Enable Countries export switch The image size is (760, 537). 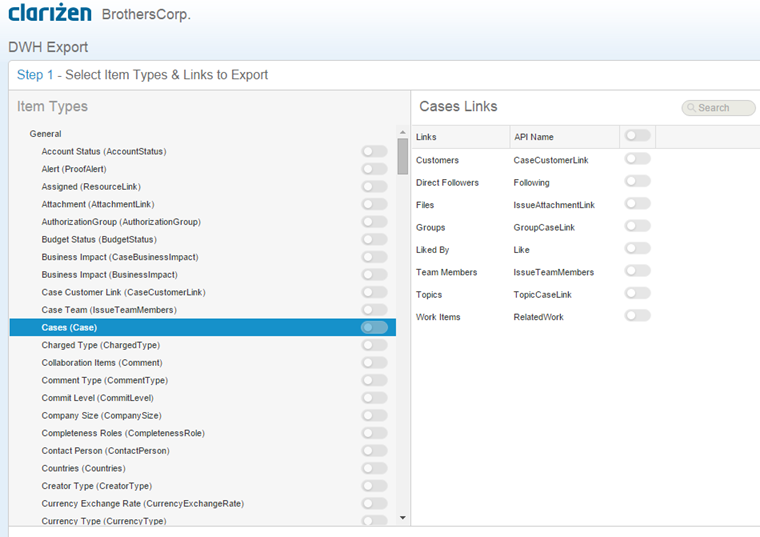pos(374,468)
